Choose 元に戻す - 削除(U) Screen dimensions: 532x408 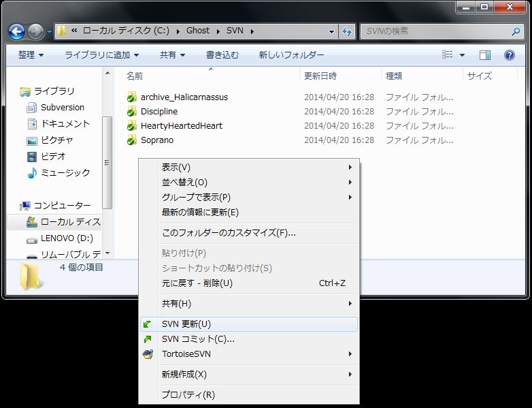249,283
